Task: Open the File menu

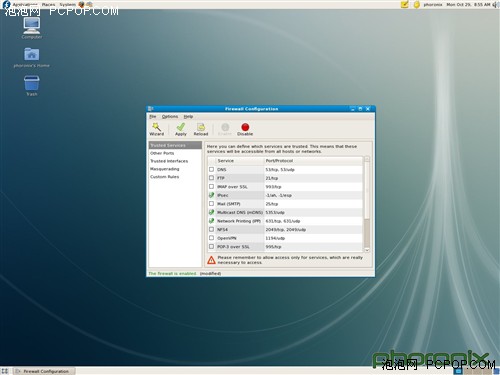Action: coord(153,116)
